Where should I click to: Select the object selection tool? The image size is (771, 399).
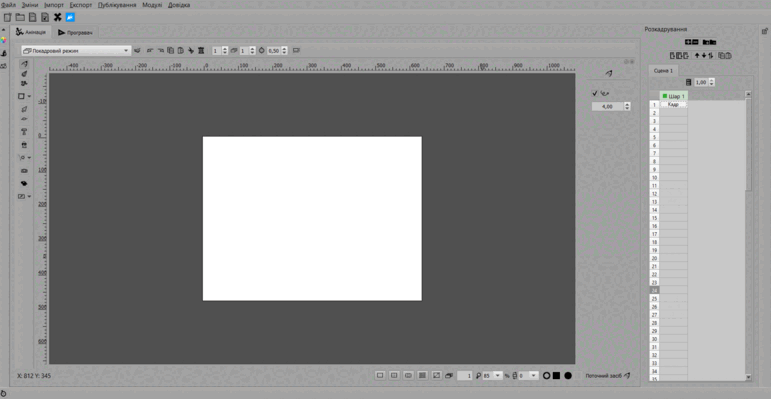click(24, 109)
